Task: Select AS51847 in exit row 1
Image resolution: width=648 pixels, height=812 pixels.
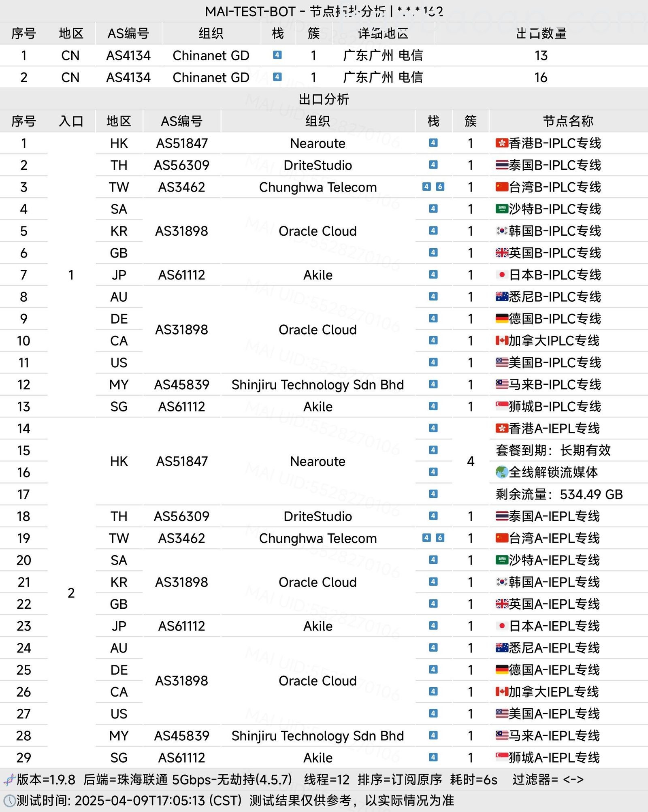Action: pos(181,143)
